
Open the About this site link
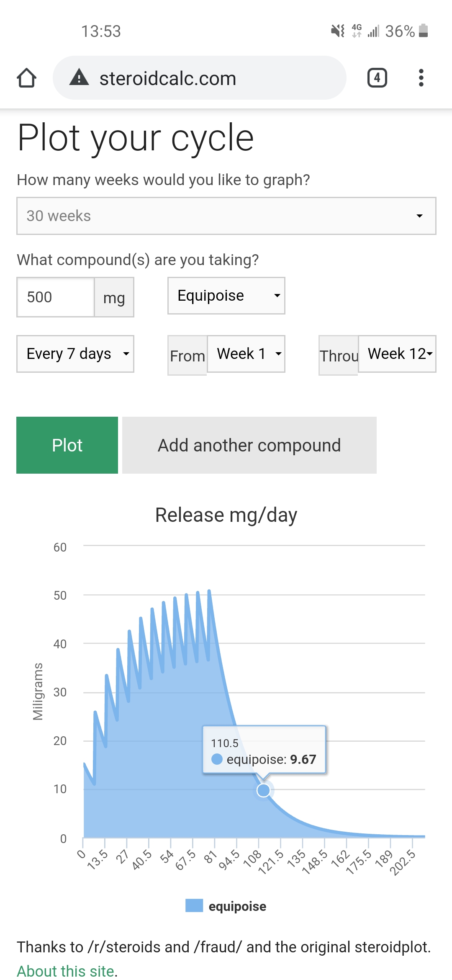tap(66, 971)
